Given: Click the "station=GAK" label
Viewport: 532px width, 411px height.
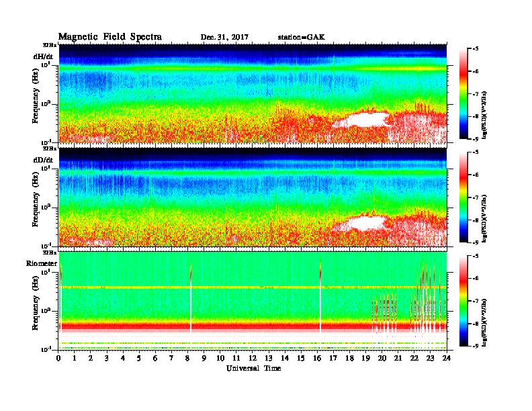Looking at the screenshot, I should coord(302,37).
